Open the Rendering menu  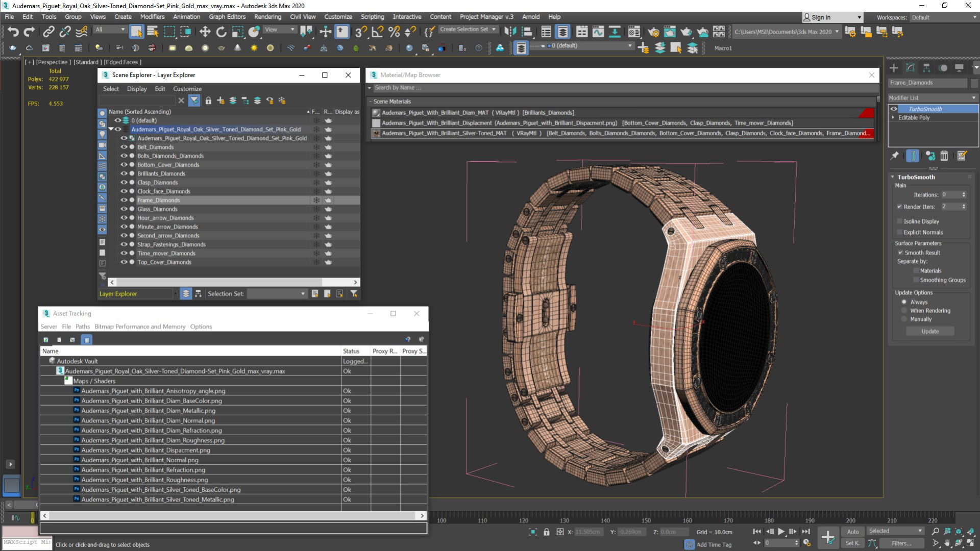(x=267, y=17)
